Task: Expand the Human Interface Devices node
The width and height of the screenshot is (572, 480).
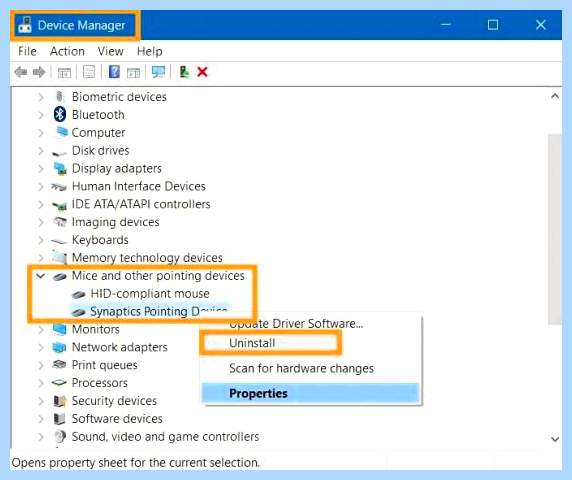Action: click(41, 186)
